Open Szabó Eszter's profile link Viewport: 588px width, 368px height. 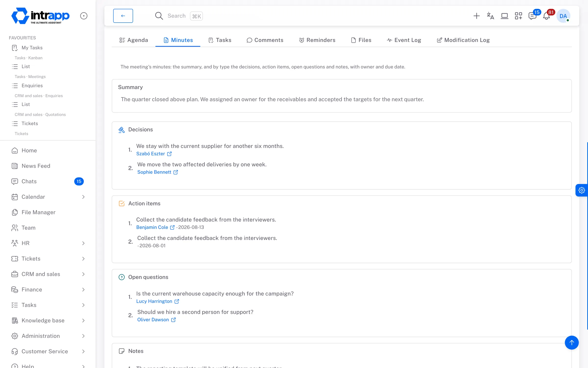154,154
